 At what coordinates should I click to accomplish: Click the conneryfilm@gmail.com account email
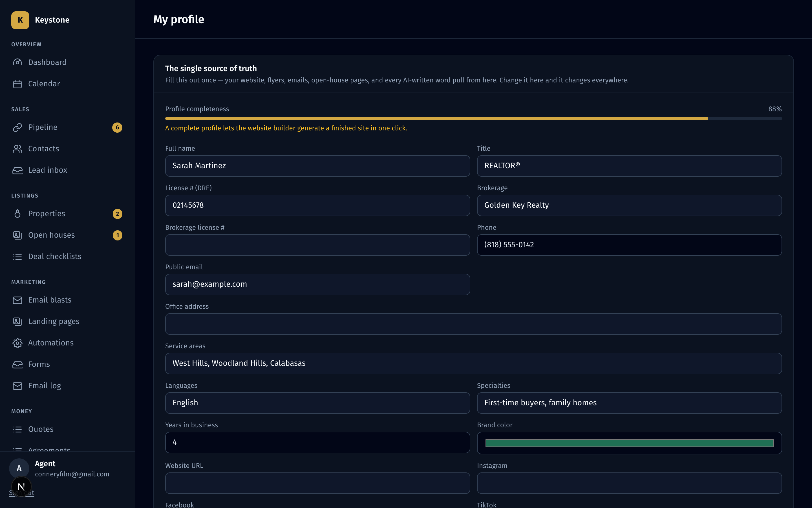click(72, 474)
